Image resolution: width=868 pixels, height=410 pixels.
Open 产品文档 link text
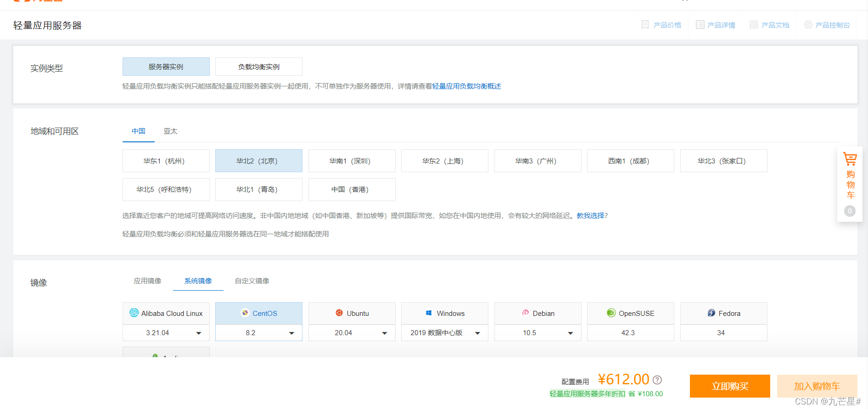click(x=775, y=25)
